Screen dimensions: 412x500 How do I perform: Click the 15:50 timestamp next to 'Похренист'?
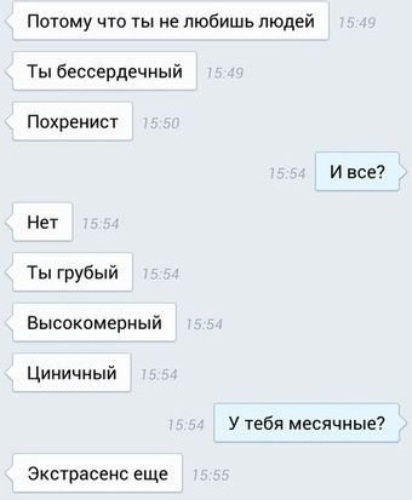point(161,123)
